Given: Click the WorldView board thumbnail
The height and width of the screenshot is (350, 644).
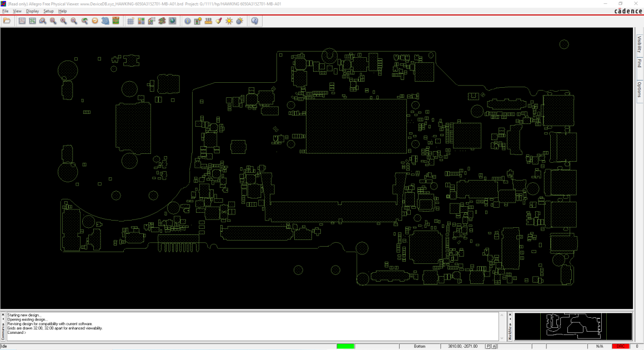Looking at the screenshot, I should tap(573, 326).
